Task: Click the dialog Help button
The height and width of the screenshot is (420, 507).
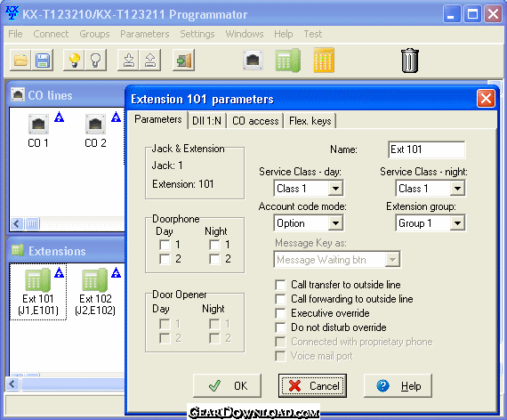Action: point(398,385)
